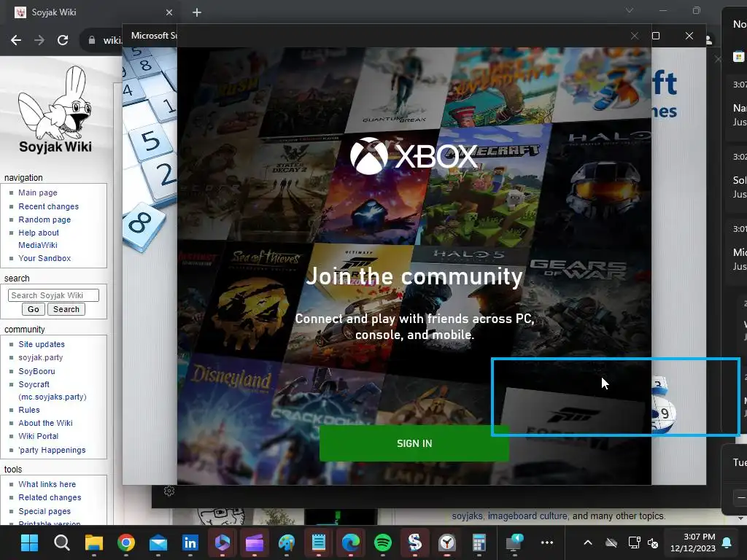Open the Main page link
Viewport: 747px width, 560px height.
(x=38, y=192)
